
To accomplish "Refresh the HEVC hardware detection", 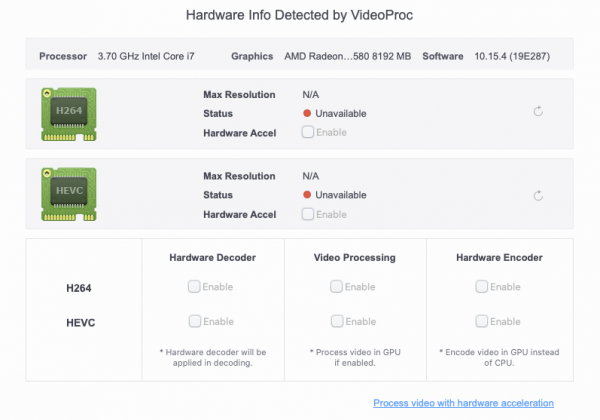I will point(538,195).
